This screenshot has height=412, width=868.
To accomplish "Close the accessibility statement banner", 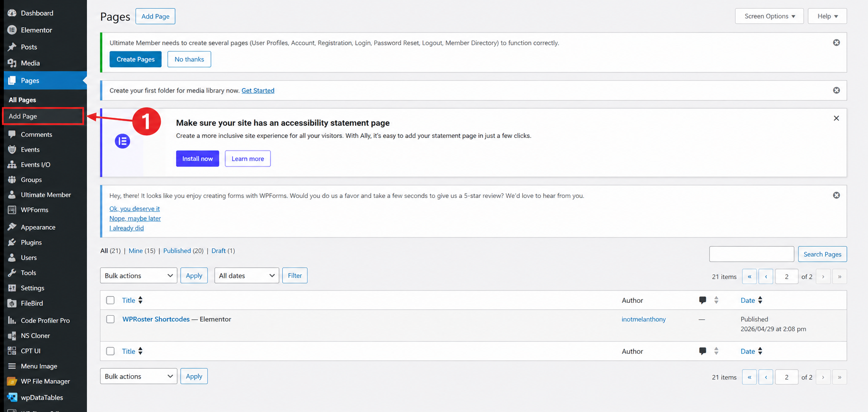I will [x=836, y=118].
